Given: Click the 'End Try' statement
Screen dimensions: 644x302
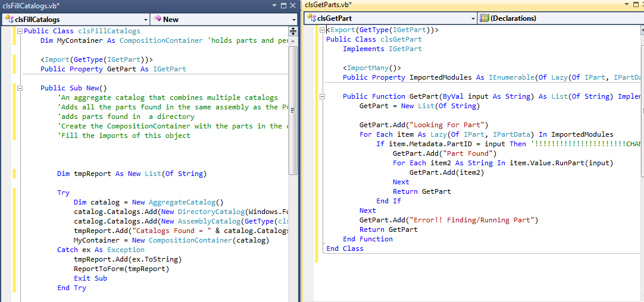Looking at the screenshot, I should pos(71,288).
